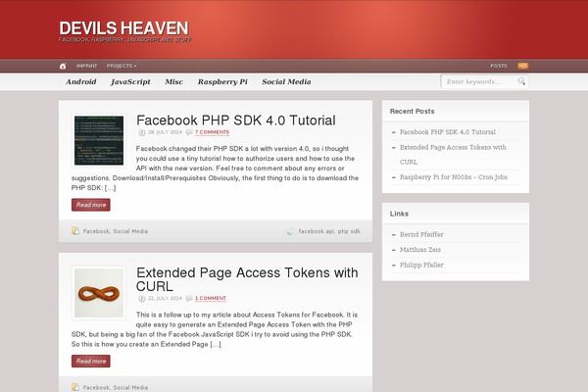Click the category folder icon under Extended Page Access post

(x=75, y=387)
